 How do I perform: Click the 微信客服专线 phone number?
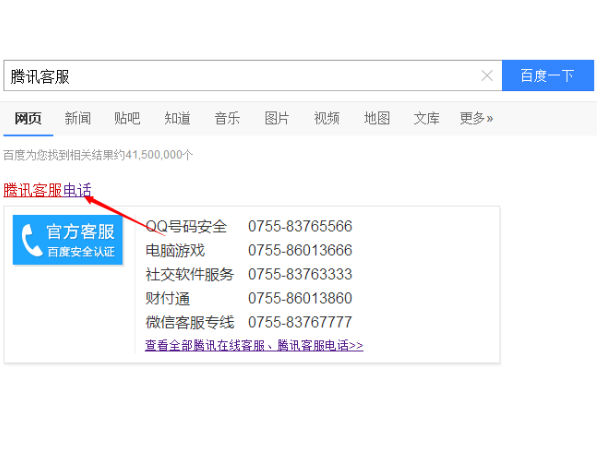[x=300, y=322]
